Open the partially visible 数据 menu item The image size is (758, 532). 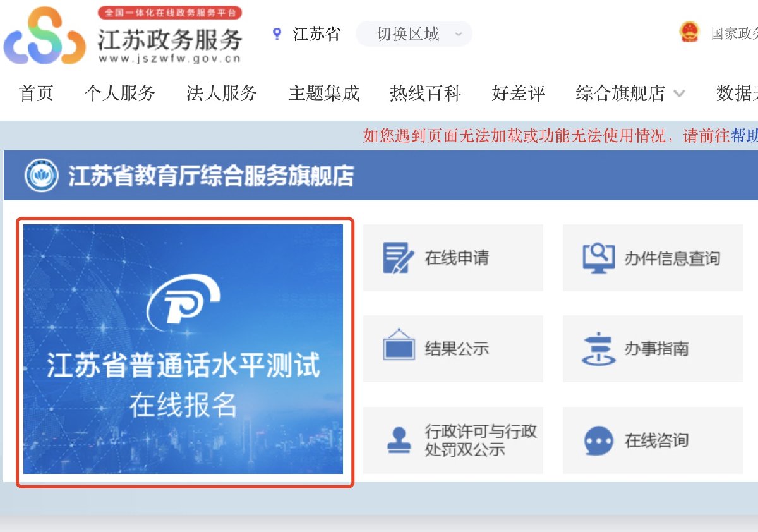[737, 94]
